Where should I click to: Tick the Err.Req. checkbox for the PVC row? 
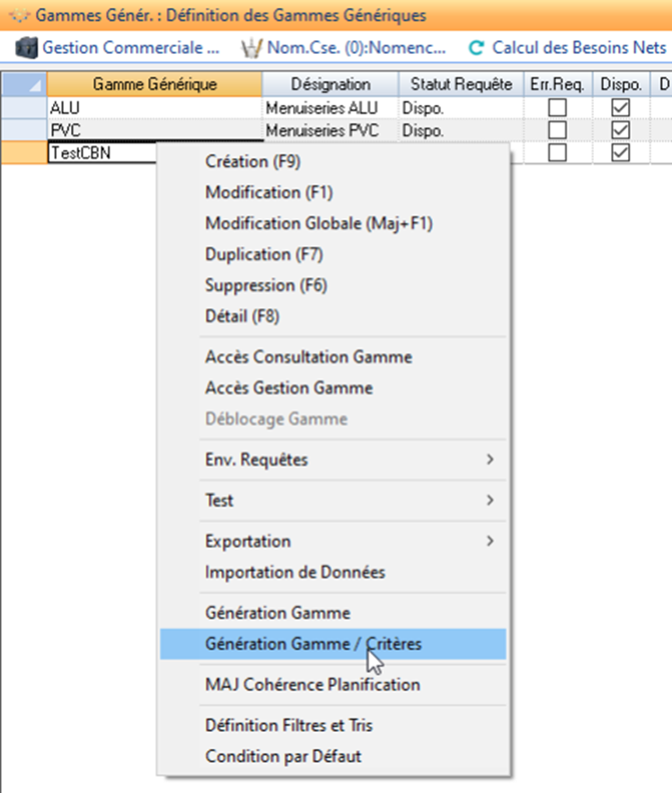[x=558, y=130]
